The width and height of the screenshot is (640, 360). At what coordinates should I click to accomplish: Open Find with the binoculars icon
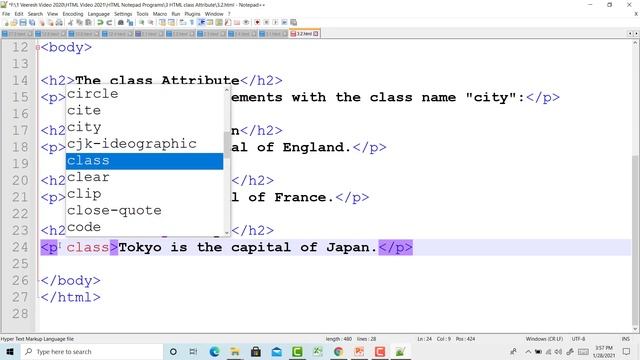click(120, 22)
